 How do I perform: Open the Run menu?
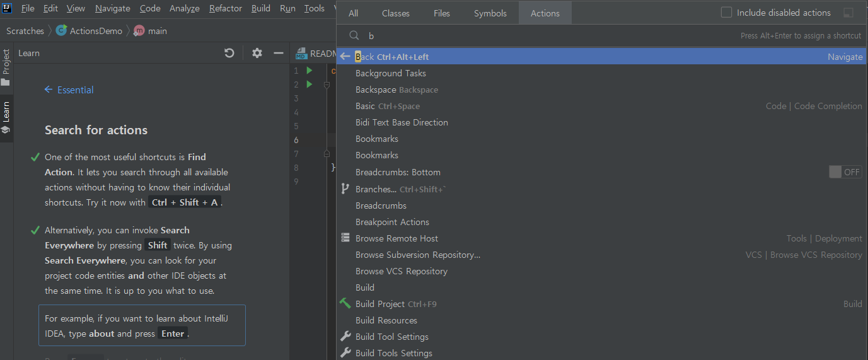[x=287, y=8]
